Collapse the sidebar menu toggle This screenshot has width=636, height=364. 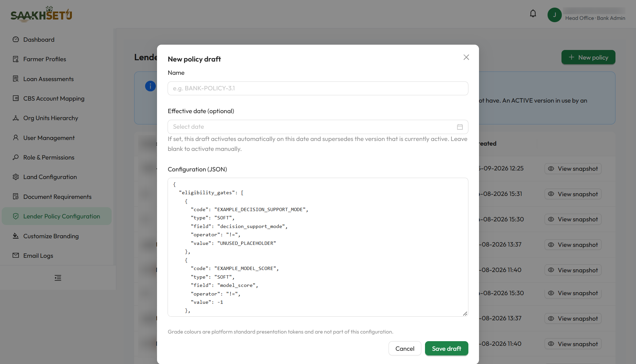(x=58, y=278)
